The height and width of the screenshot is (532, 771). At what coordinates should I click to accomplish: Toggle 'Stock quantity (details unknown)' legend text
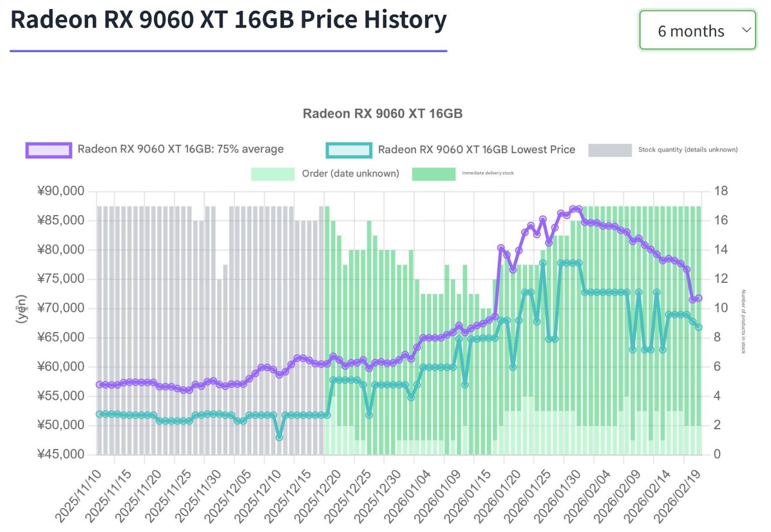[688, 150]
